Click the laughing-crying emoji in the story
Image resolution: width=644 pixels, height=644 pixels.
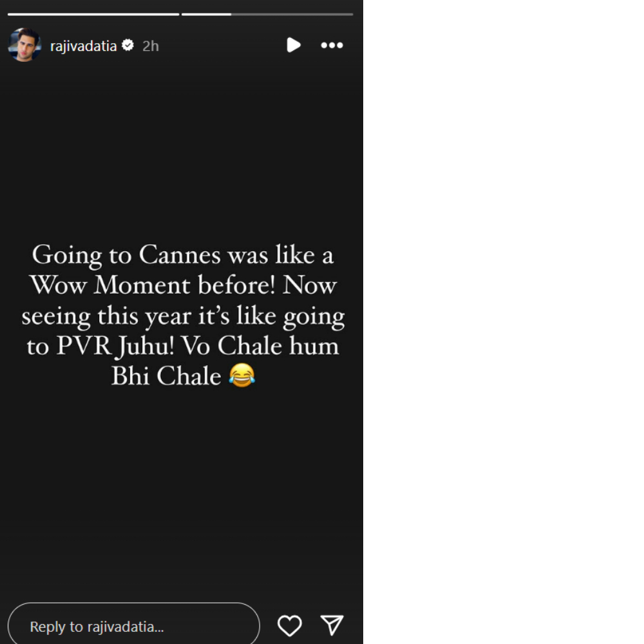pyautogui.click(x=242, y=375)
